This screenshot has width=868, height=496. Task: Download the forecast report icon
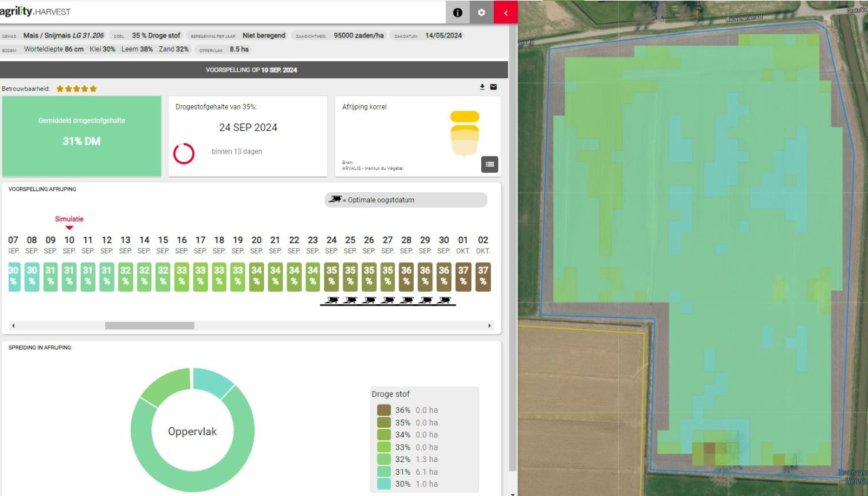(x=483, y=87)
